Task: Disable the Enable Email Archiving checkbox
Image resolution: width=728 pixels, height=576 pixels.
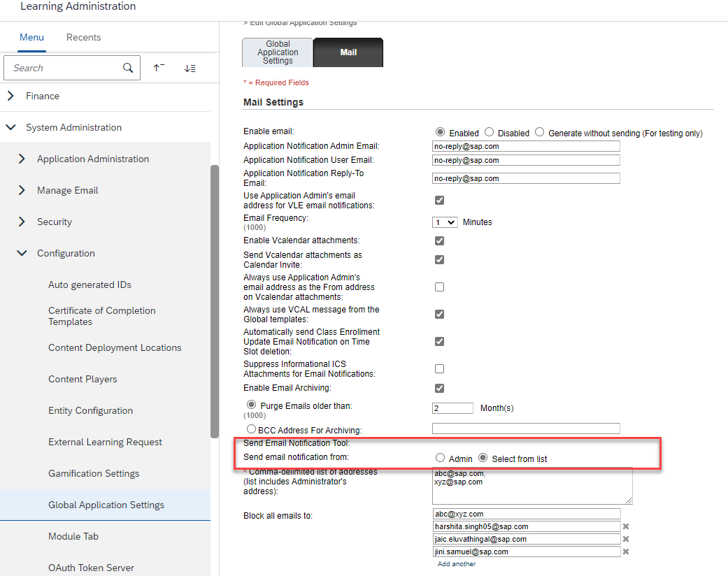Action: tap(439, 388)
